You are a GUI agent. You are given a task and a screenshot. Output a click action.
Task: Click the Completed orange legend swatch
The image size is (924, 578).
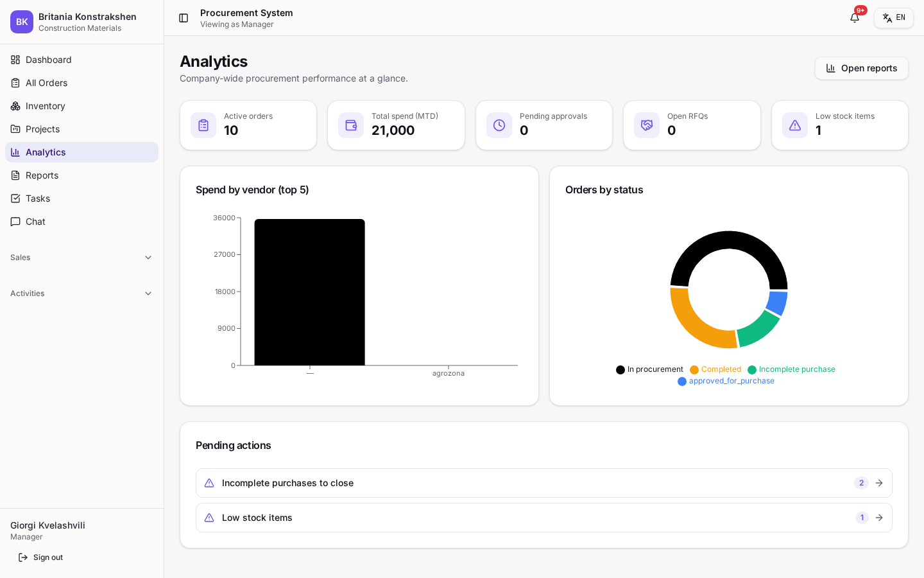point(694,370)
